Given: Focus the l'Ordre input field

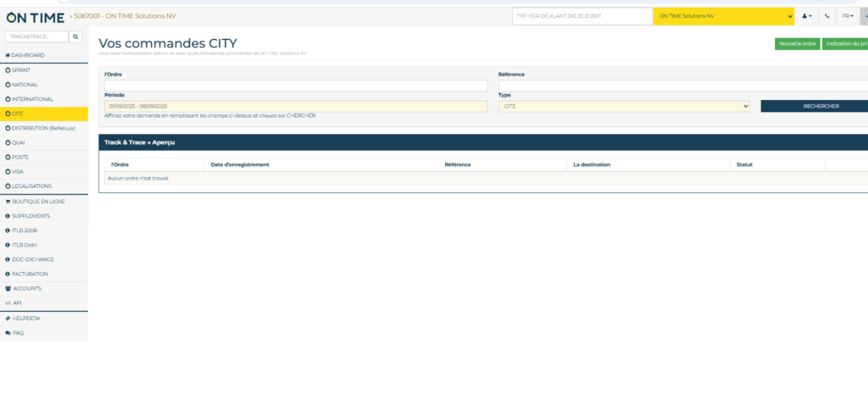Looking at the screenshot, I should pyautogui.click(x=296, y=86).
